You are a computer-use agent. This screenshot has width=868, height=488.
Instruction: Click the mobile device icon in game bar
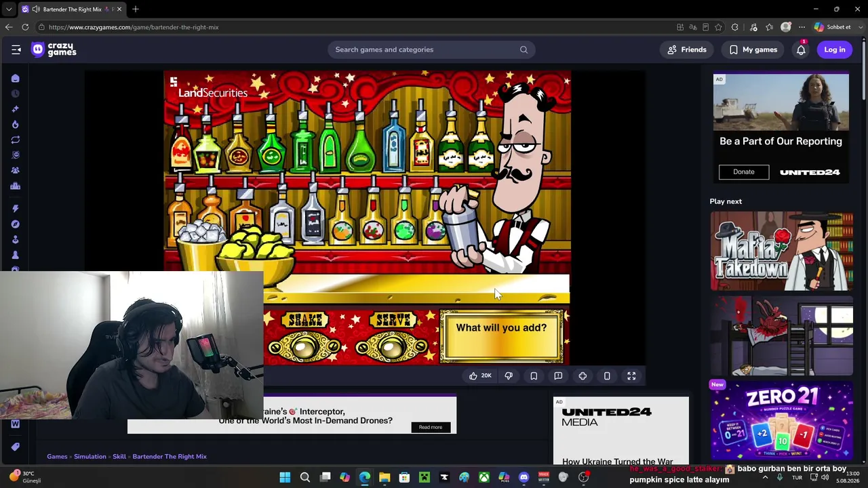[x=607, y=375]
